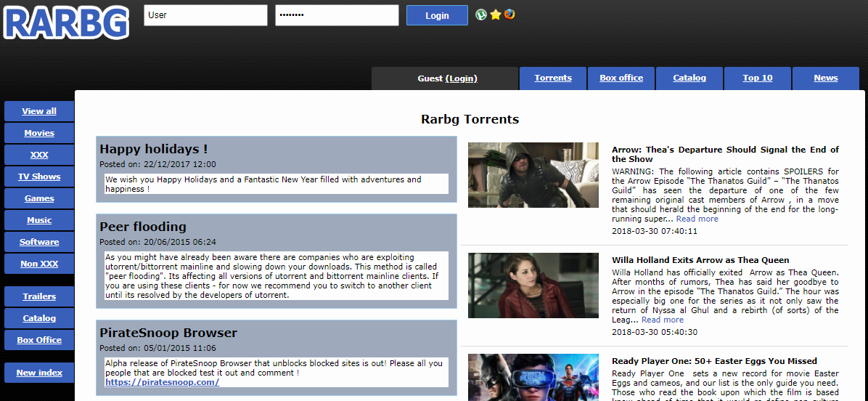
Task: Click the Firefox icon in the header
Action: tap(509, 15)
